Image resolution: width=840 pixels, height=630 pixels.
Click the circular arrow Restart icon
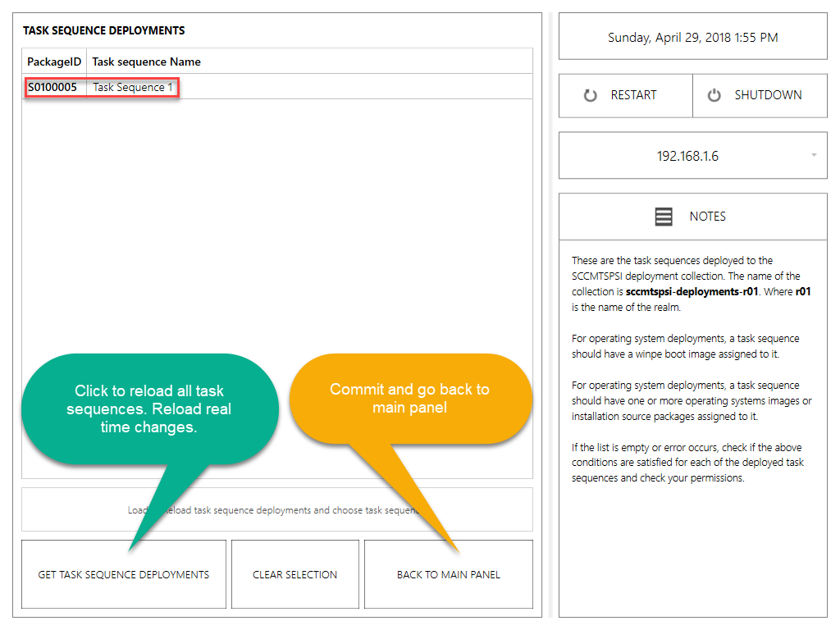[590, 95]
